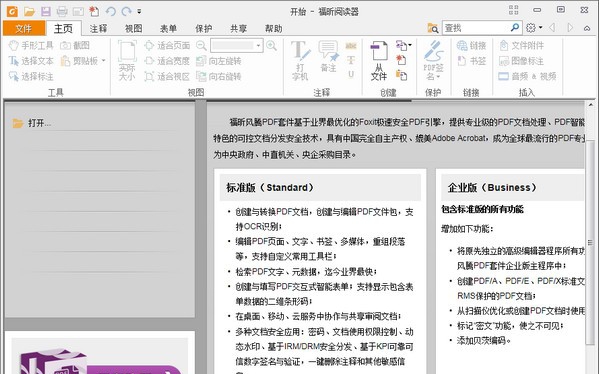Click the vertical scrollbar up arrow
Screen dimensions: 599x374
(591, 105)
